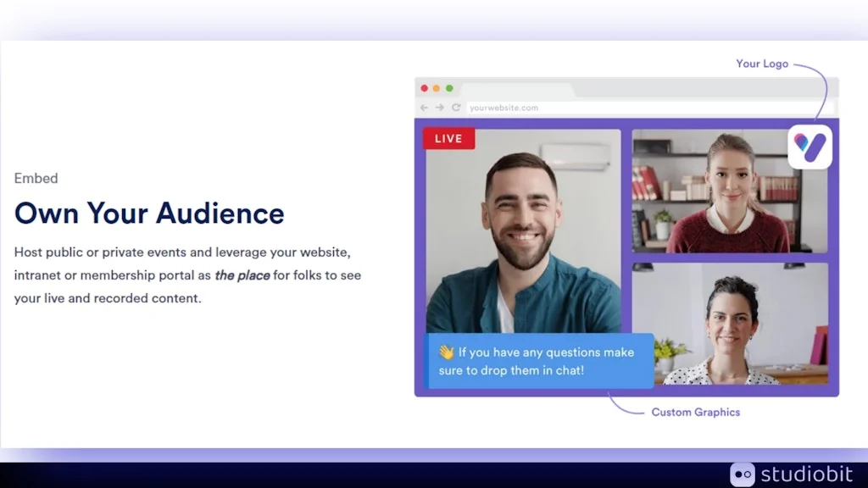Screen dimensions: 868x488
Task: Click the red window dot
Action: (x=425, y=88)
